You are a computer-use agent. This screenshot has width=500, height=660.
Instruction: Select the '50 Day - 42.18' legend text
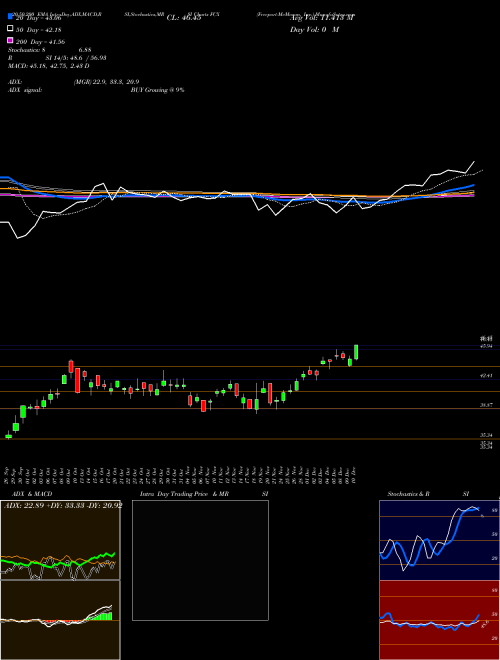[x=39, y=30]
